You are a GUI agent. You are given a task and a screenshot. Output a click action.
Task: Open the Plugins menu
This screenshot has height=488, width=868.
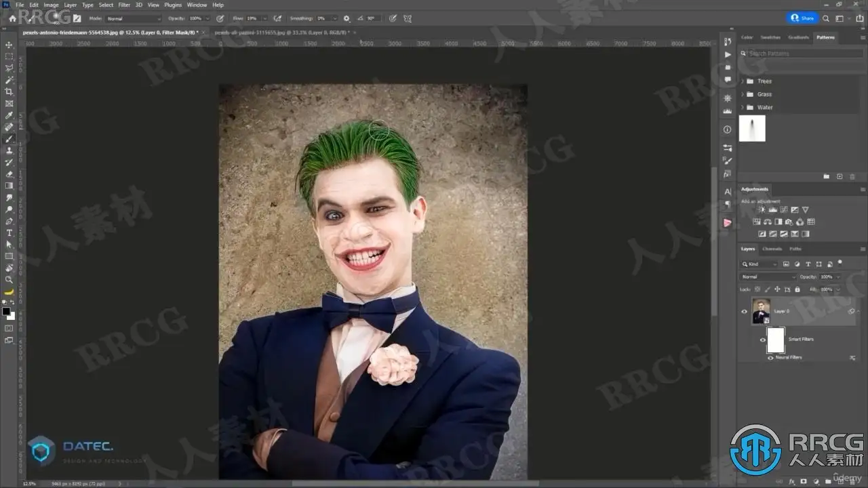tap(173, 5)
